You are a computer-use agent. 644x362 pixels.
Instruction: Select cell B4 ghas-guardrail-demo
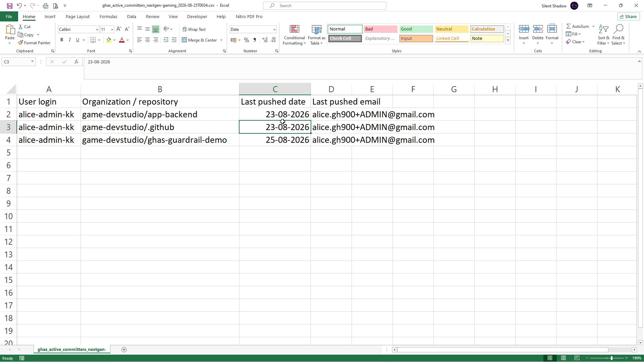tap(160, 140)
